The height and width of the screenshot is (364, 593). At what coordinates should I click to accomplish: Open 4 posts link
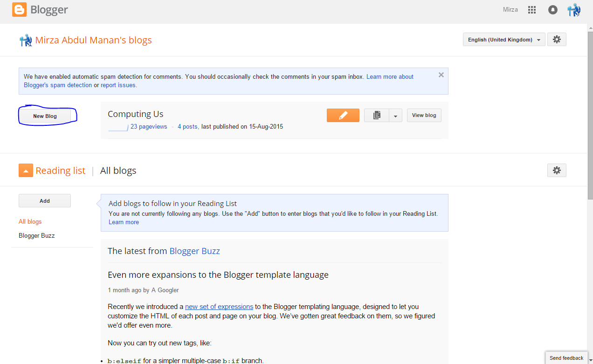(x=188, y=127)
